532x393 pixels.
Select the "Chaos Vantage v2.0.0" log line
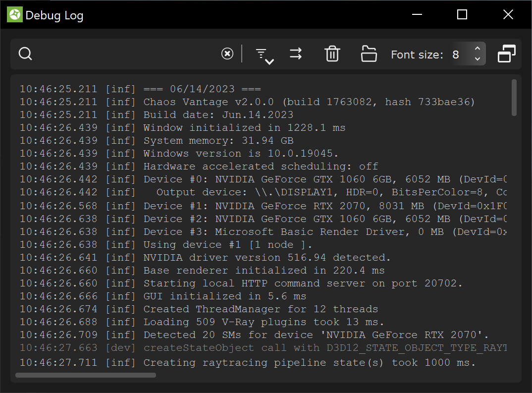point(247,102)
